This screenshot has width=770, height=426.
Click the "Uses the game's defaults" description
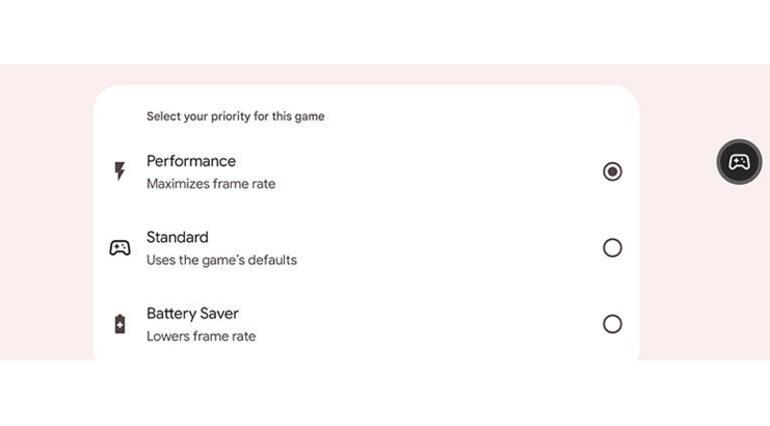(221, 260)
